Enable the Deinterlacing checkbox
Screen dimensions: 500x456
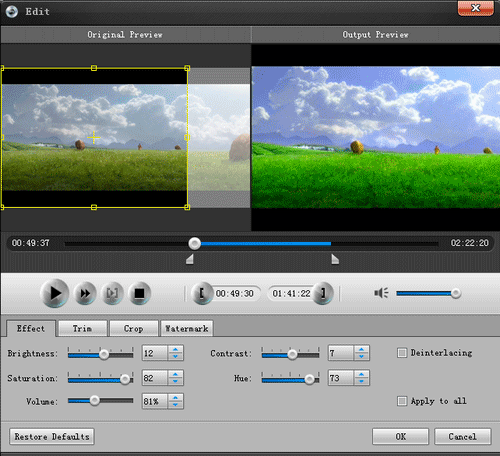pyautogui.click(x=402, y=353)
